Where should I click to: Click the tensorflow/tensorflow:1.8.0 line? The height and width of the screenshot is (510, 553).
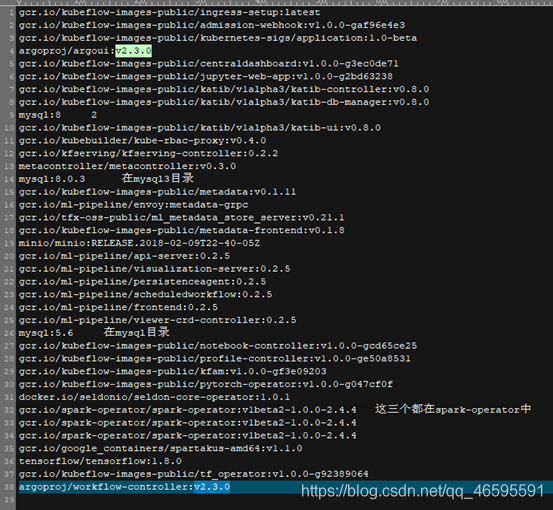pyautogui.click(x=100, y=461)
